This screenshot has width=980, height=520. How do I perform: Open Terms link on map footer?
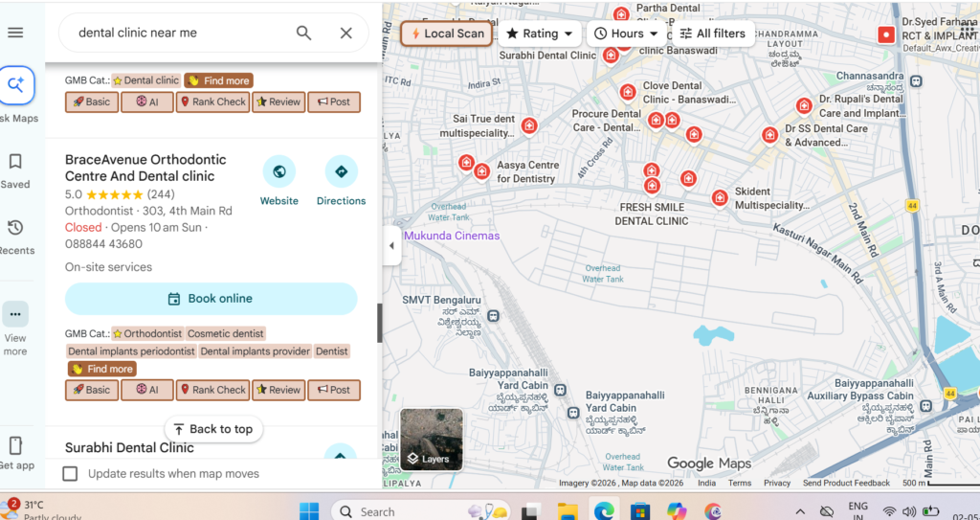(740, 483)
